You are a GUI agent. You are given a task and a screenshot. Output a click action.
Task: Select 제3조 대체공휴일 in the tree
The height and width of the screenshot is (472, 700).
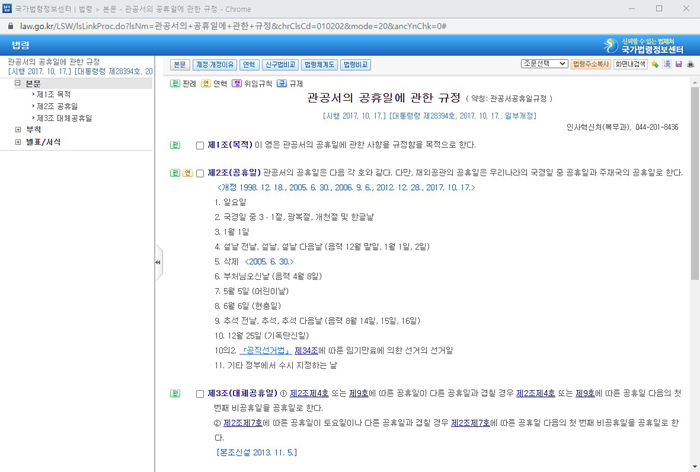point(64,118)
